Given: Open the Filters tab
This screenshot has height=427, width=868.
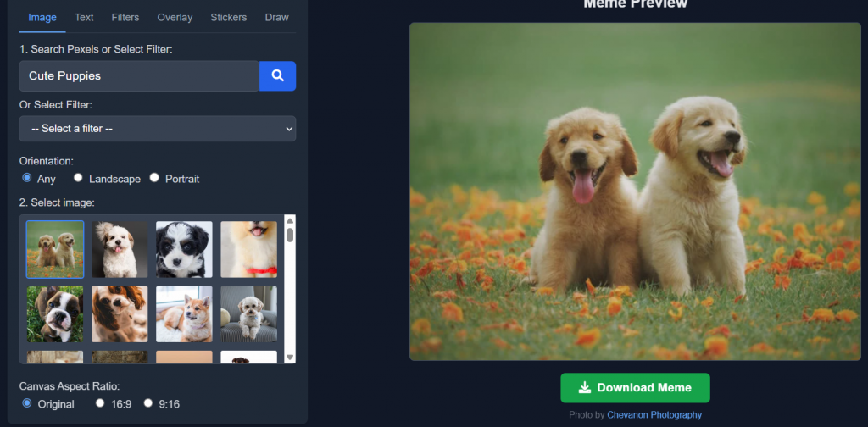Looking at the screenshot, I should click(125, 17).
